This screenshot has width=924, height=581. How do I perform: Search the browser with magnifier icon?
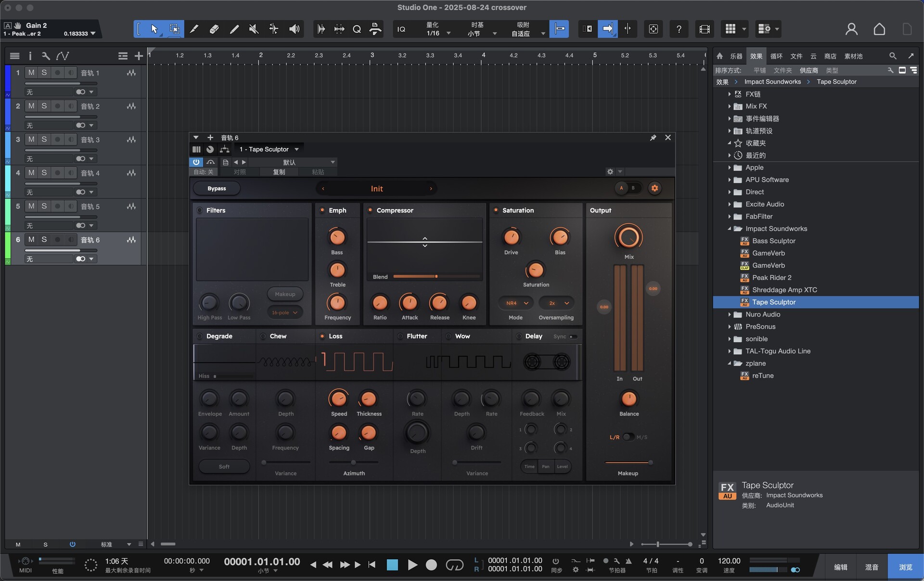(893, 56)
